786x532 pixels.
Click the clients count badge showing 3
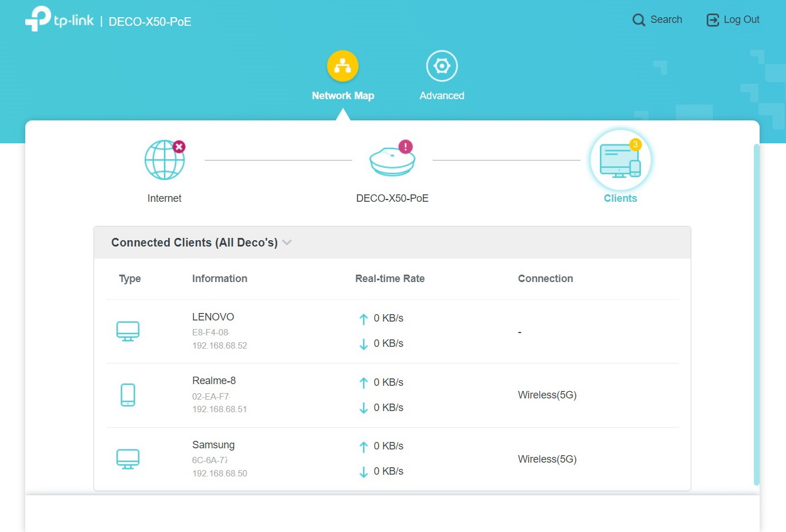(635, 144)
